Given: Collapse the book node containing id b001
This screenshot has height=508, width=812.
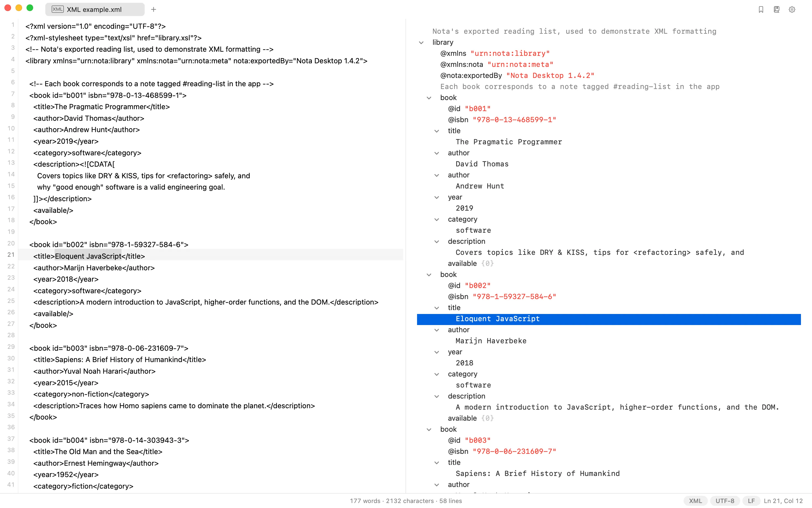Looking at the screenshot, I should 429,98.
